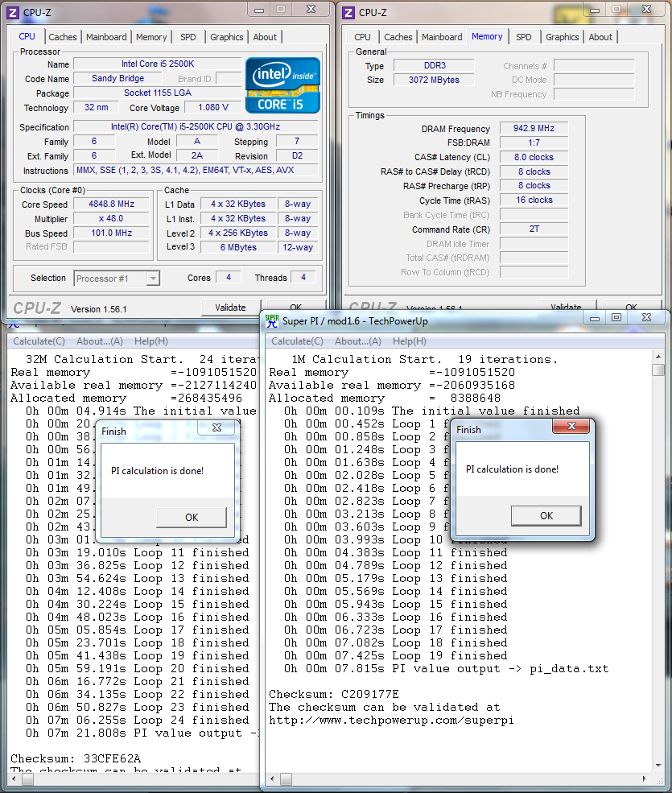Click the Multiplier value x 48.0
Screen dimensions: 672x793
[x=112, y=218]
